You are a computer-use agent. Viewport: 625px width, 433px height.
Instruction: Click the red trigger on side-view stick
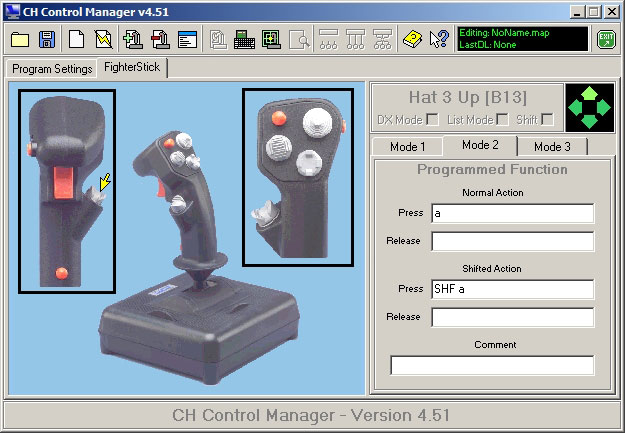click(63, 183)
